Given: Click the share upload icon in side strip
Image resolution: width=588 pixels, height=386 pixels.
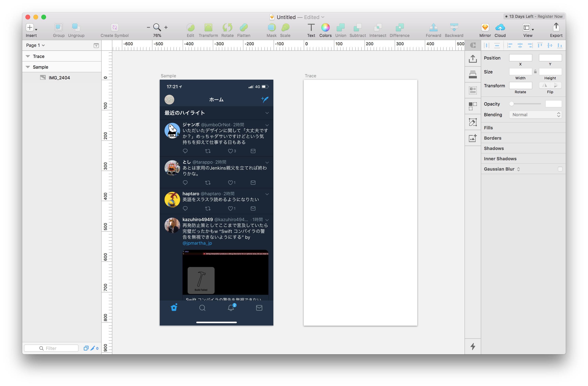Looking at the screenshot, I should point(473,59).
